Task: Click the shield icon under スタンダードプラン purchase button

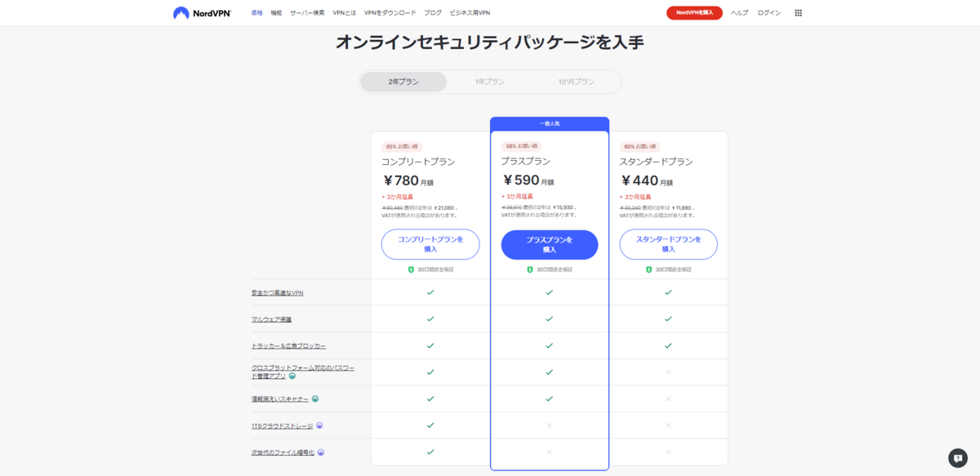Action: point(649,269)
